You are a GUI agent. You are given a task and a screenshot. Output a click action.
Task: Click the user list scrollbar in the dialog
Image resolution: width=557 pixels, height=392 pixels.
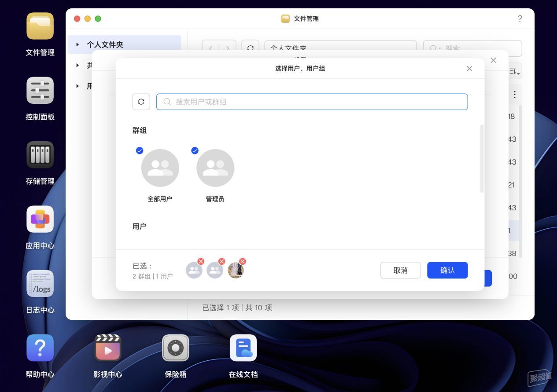click(482, 158)
